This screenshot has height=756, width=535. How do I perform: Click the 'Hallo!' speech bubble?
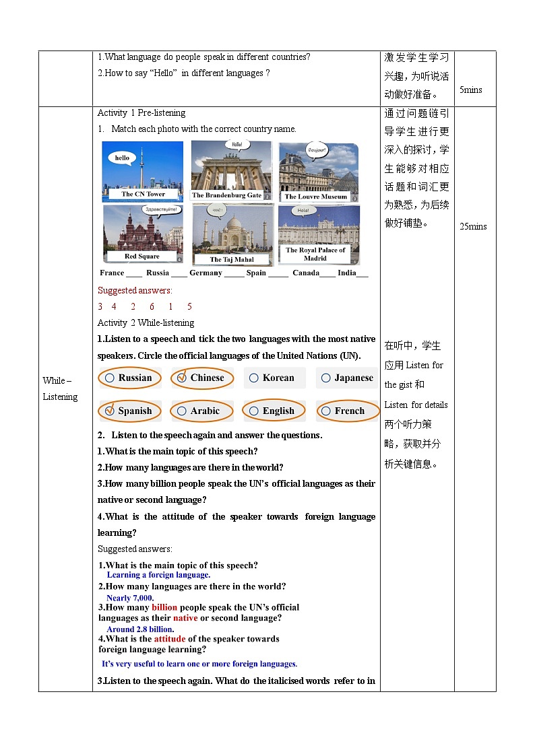[237, 145]
